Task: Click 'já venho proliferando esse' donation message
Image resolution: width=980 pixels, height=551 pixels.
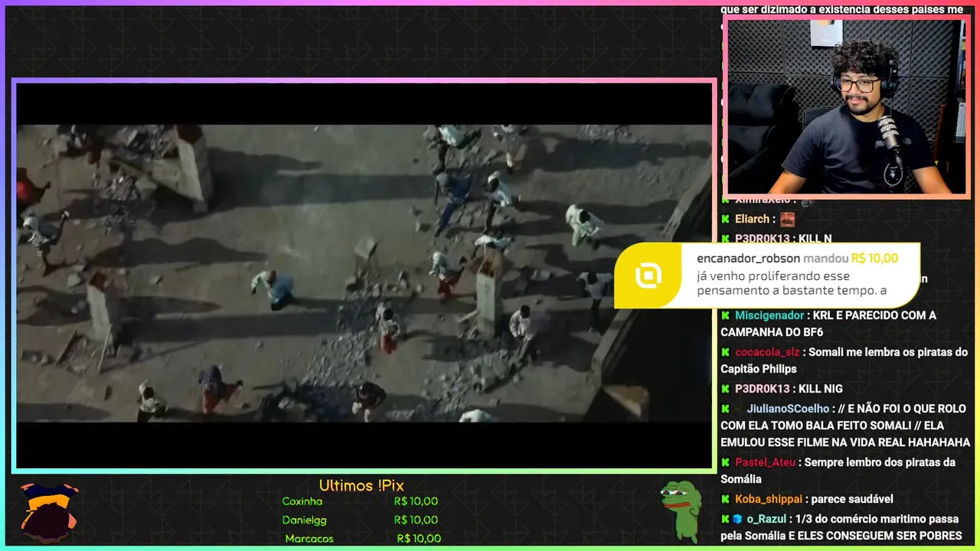Action: [773, 276]
